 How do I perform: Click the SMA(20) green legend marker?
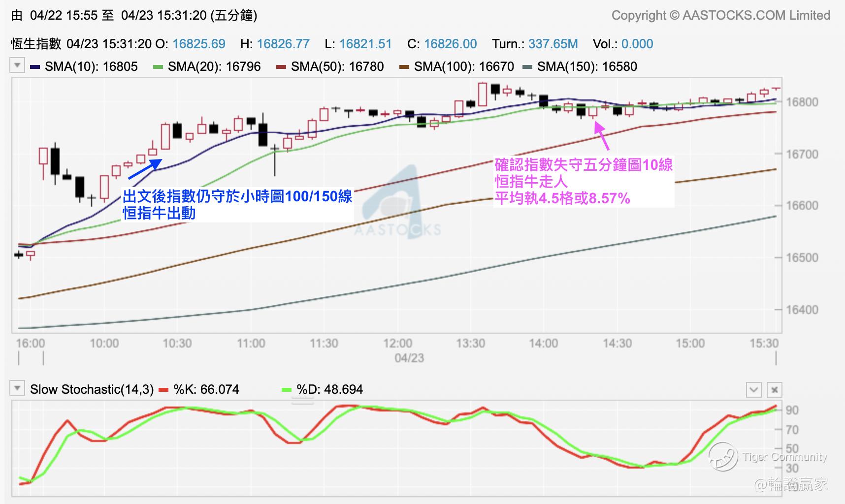[x=158, y=67]
